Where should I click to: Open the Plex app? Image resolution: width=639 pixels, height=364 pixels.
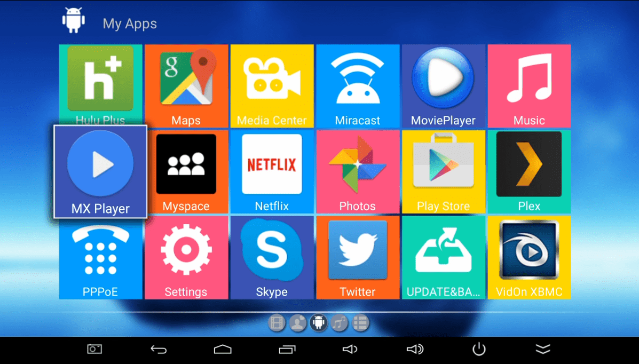click(529, 172)
